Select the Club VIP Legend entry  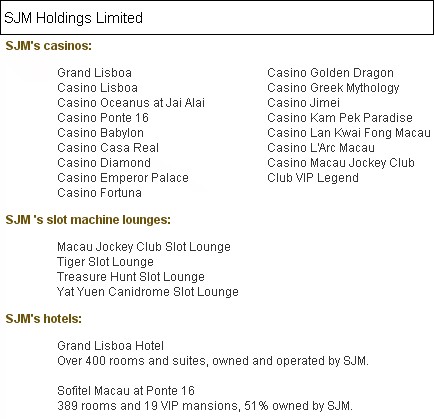(313, 178)
